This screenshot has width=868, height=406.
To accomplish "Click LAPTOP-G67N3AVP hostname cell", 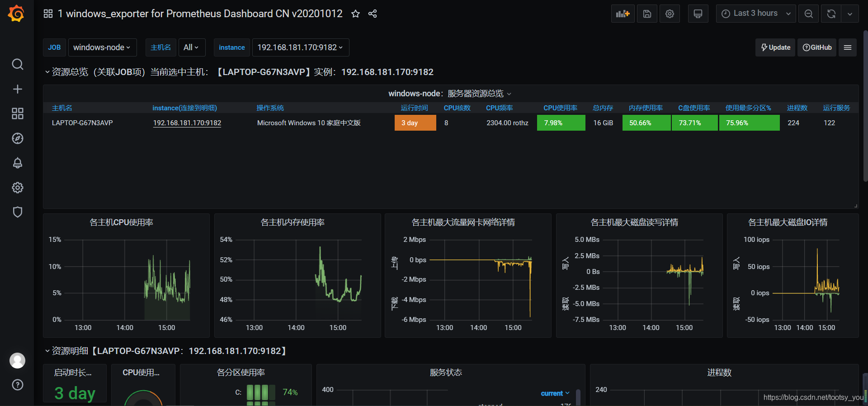I will (x=82, y=123).
